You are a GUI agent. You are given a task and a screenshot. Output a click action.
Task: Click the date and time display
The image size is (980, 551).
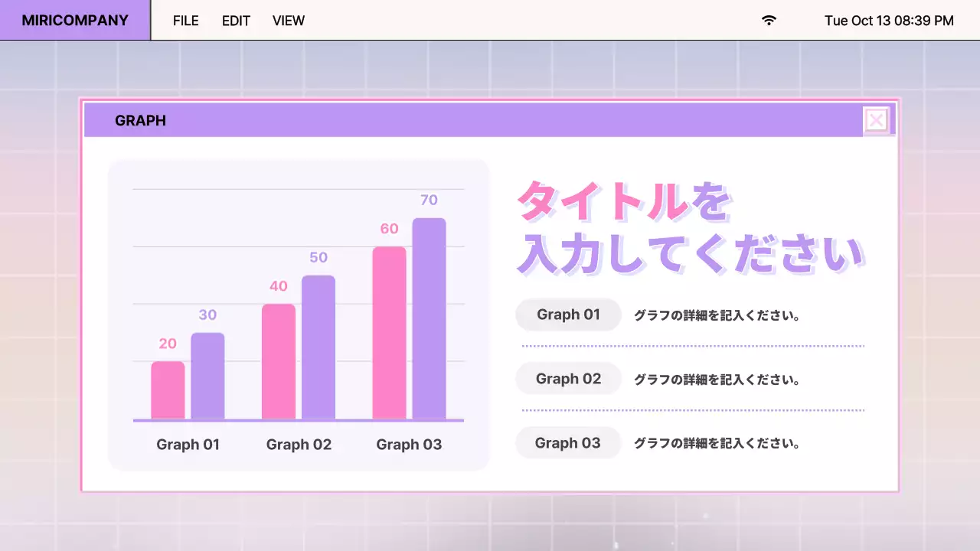click(x=889, y=21)
